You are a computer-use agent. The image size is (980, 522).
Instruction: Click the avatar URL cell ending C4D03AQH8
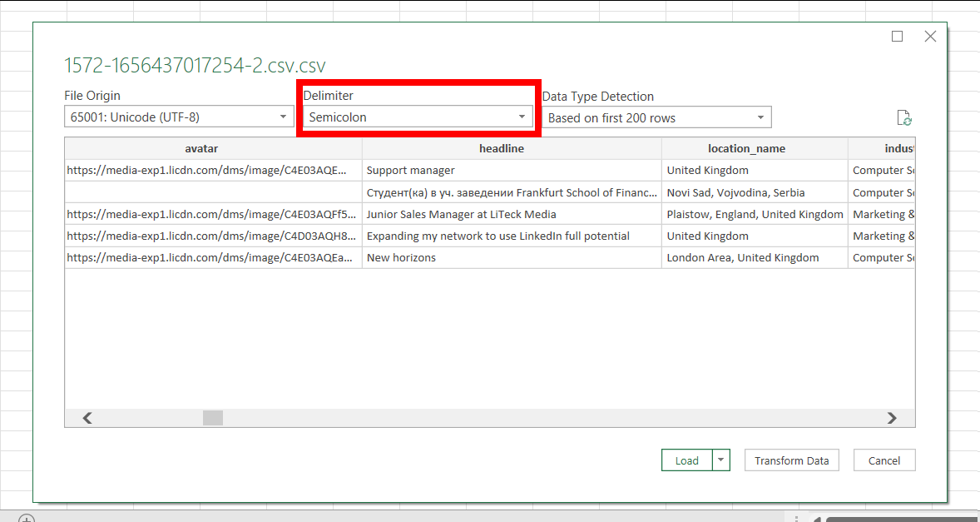pyautogui.click(x=214, y=236)
